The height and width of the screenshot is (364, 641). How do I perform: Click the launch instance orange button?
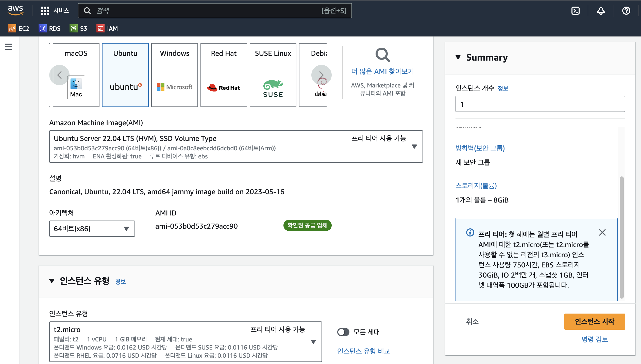[x=594, y=321]
